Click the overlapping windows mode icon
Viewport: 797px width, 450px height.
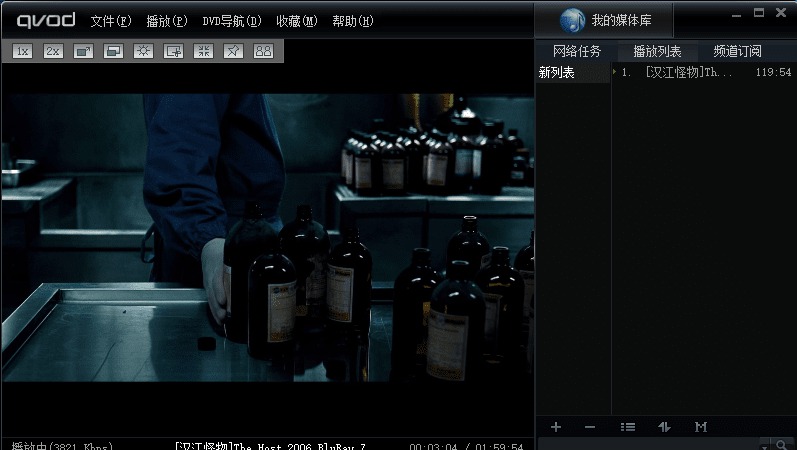(x=113, y=51)
